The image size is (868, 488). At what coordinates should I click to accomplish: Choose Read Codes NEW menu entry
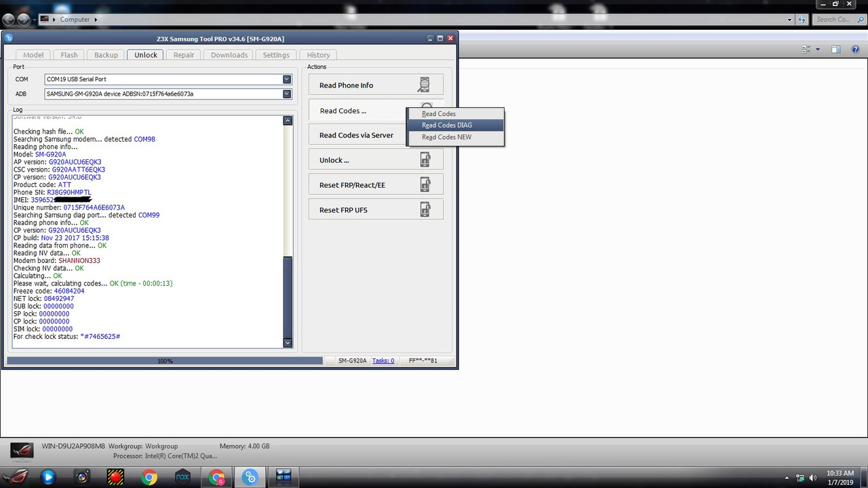click(x=456, y=137)
